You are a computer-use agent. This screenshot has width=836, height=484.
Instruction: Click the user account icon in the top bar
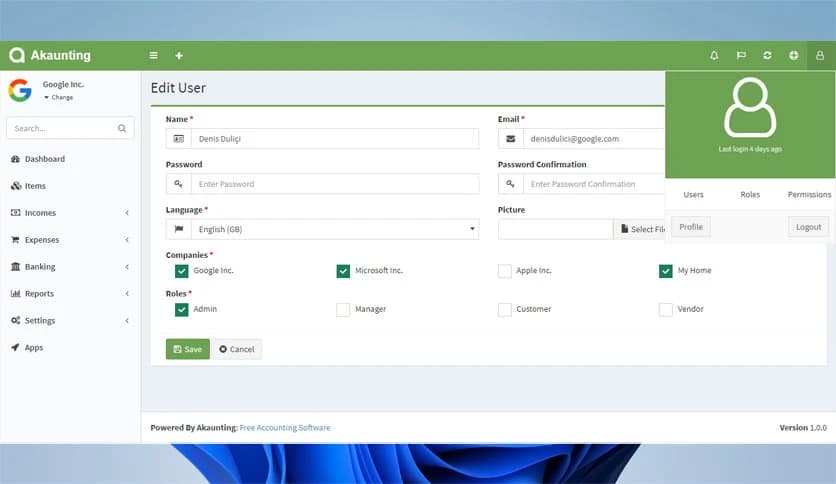820,55
